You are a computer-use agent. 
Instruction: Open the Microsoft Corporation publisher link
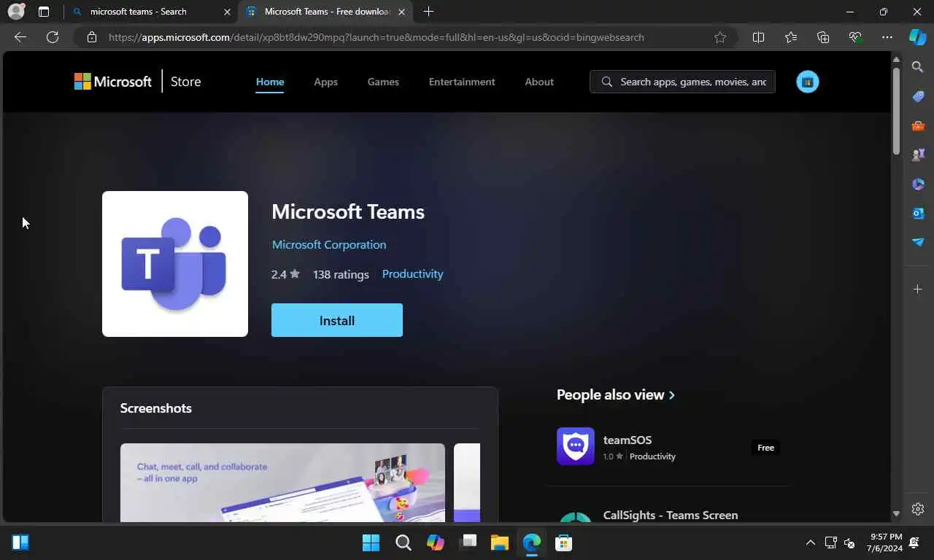(329, 244)
